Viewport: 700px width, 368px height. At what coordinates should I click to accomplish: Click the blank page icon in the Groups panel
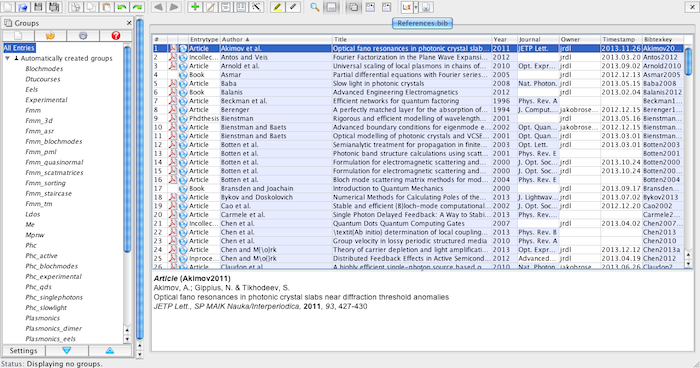coord(18,36)
